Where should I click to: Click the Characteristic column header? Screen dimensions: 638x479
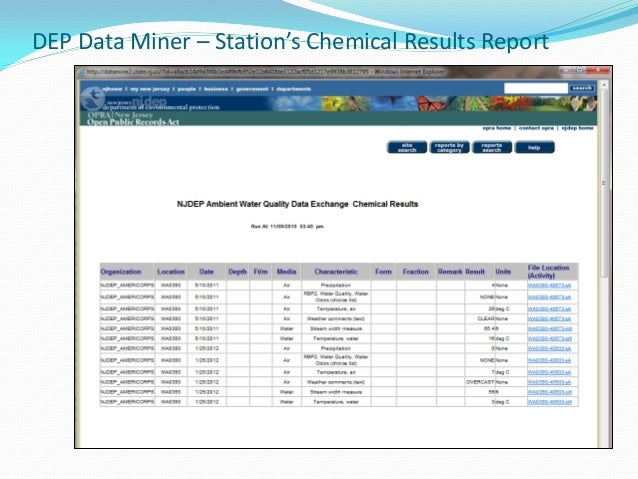tap(336, 272)
